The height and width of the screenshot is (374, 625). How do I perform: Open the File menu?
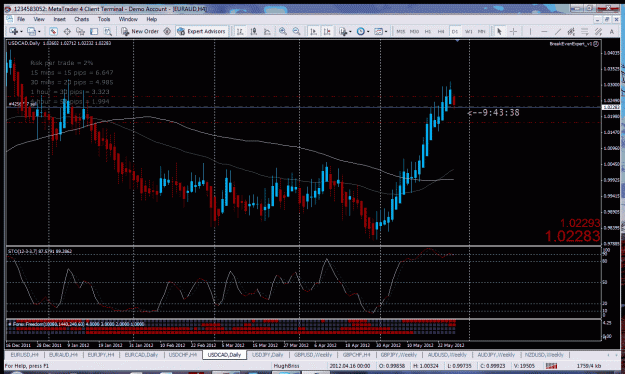tap(21, 19)
